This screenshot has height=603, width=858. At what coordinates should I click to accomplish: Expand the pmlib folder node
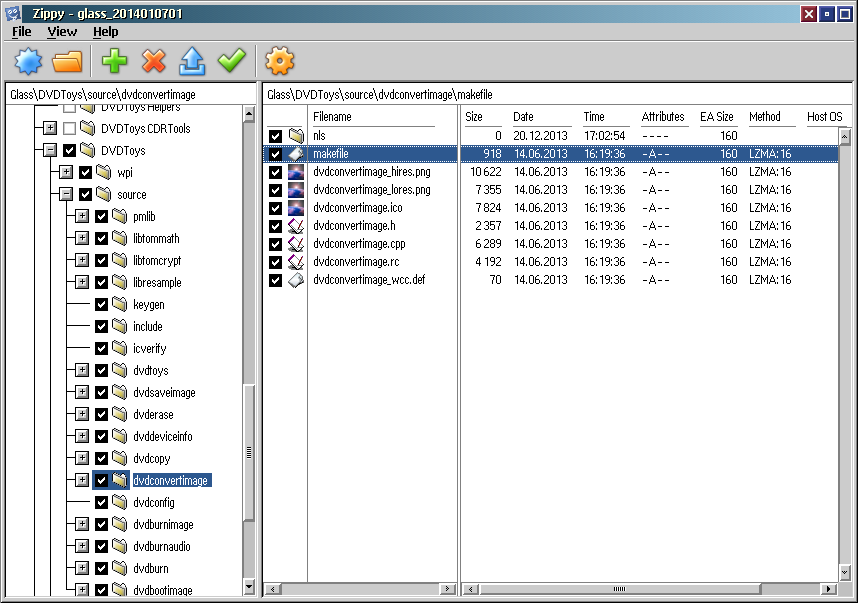pyautogui.click(x=82, y=217)
